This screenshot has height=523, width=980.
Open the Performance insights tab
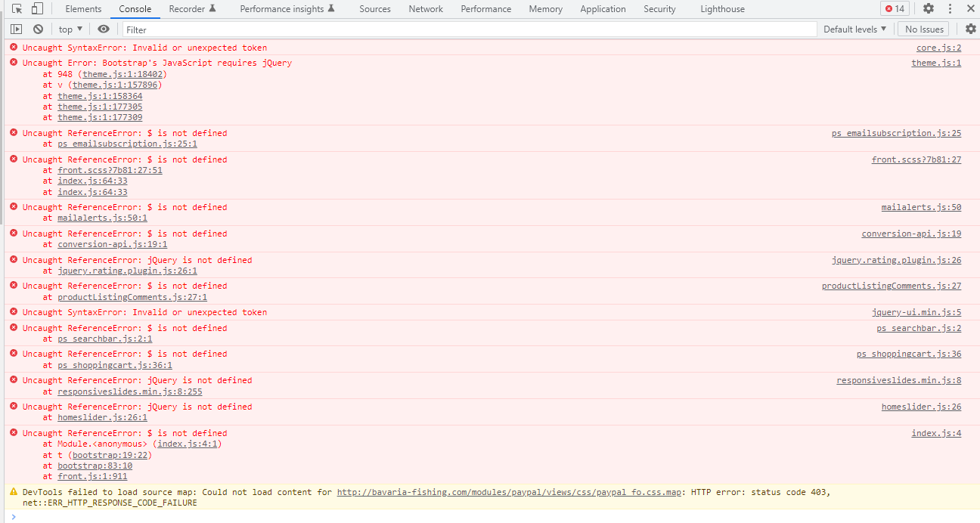[x=287, y=9]
